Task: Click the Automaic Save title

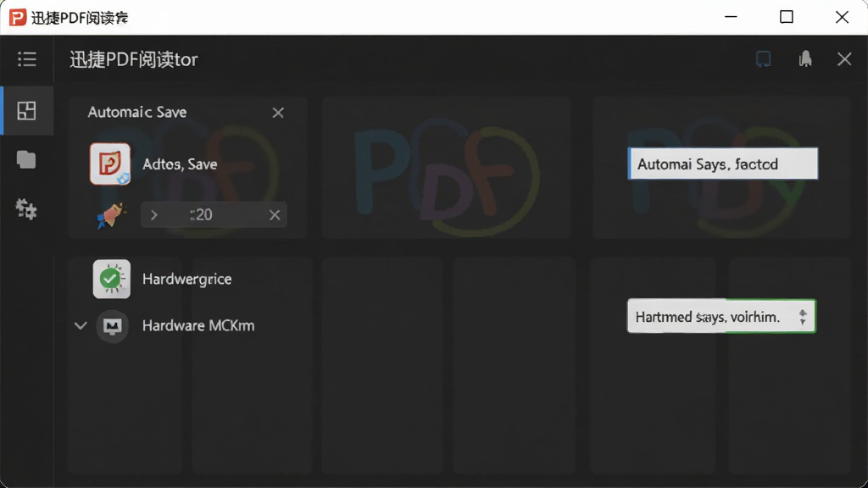Action: (x=137, y=113)
